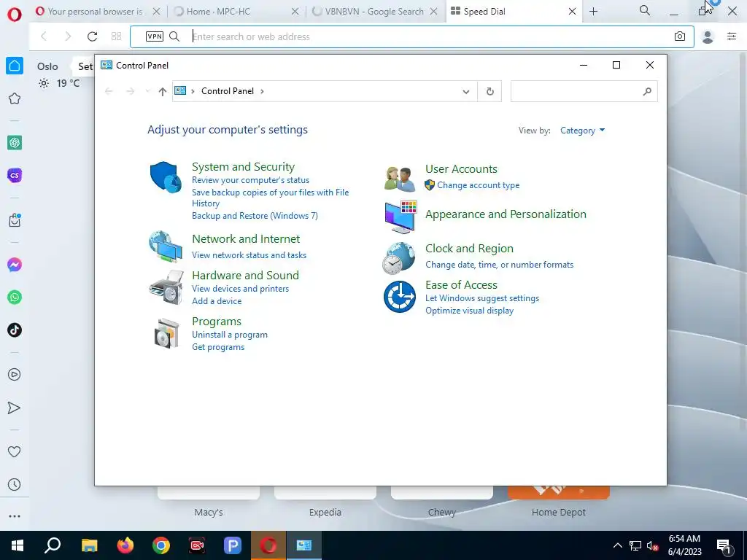Image resolution: width=747 pixels, height=560 pixels.
Task: Launch Firefox from taskbar
Action: coord(125,545)
